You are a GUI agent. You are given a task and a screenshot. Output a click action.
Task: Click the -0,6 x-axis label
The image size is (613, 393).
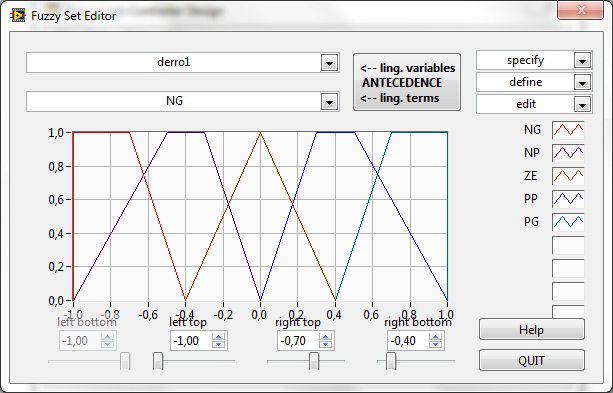[148, 315]
